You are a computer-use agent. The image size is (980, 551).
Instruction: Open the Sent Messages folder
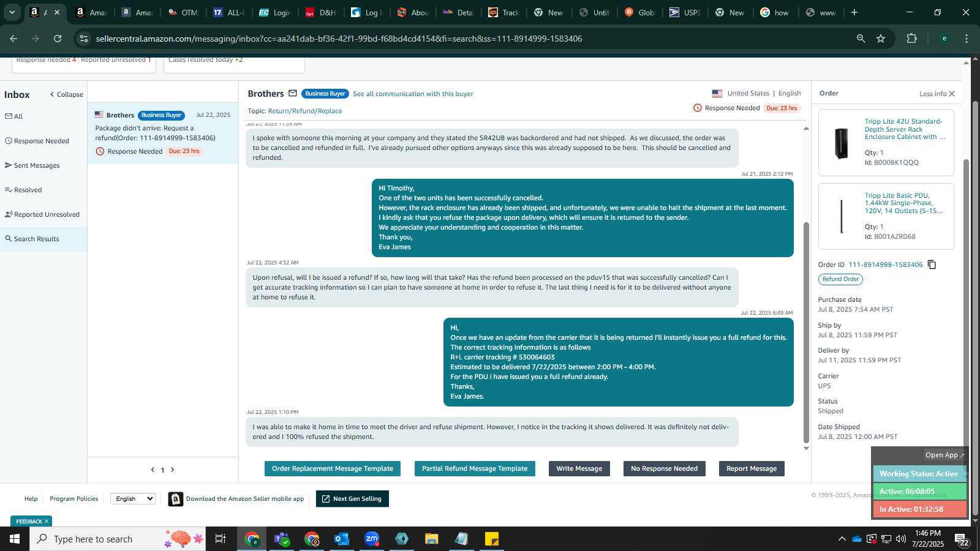click(43, 165)
